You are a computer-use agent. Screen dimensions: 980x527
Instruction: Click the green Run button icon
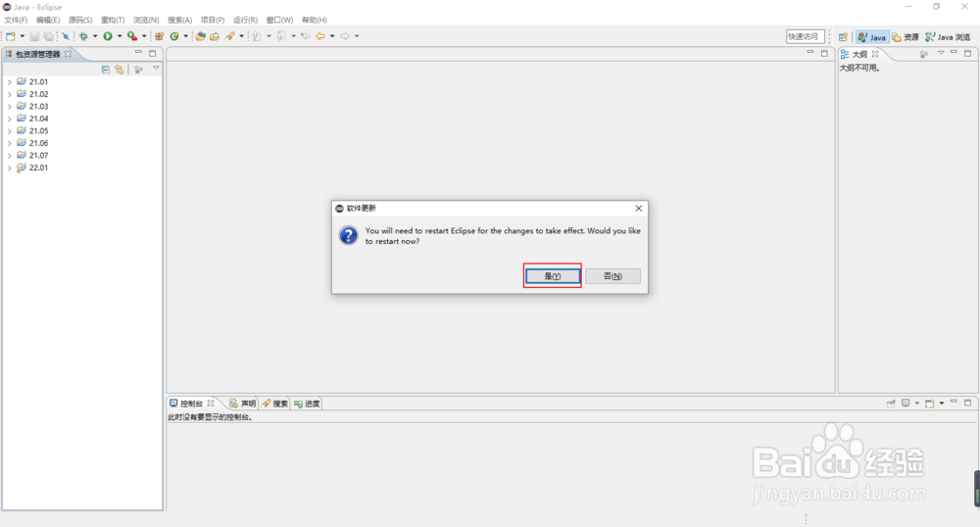(108, 36)
